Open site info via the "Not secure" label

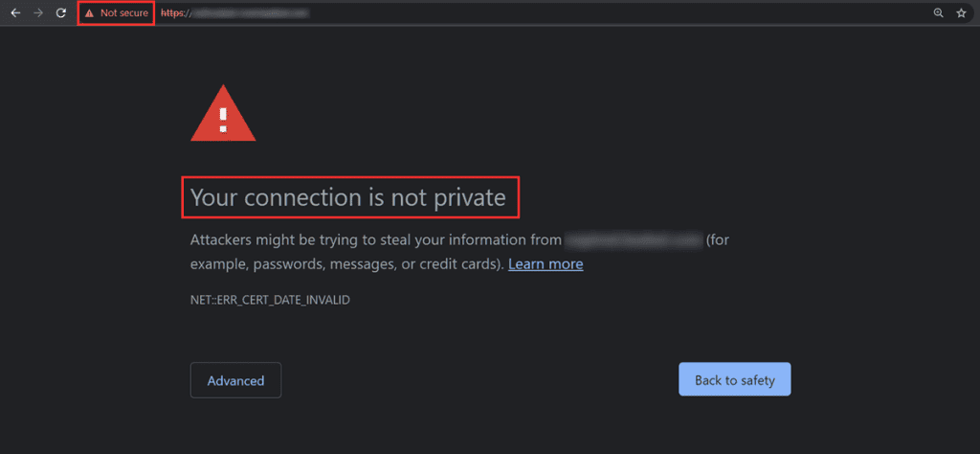tap(124, 13)
